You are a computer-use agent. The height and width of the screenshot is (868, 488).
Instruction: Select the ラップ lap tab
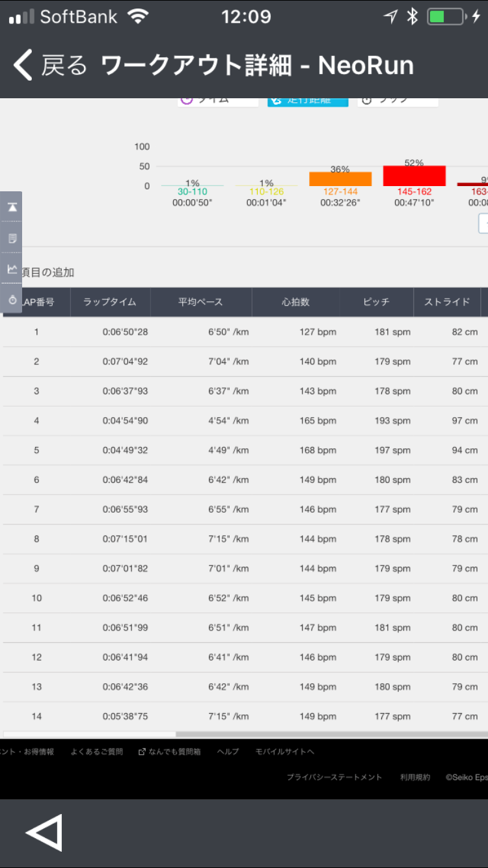coord(398,101)
